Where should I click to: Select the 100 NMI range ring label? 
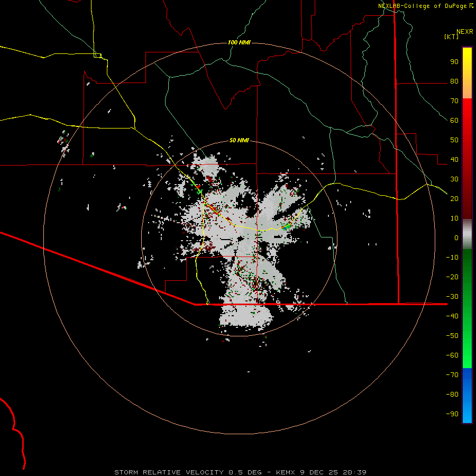239,42
